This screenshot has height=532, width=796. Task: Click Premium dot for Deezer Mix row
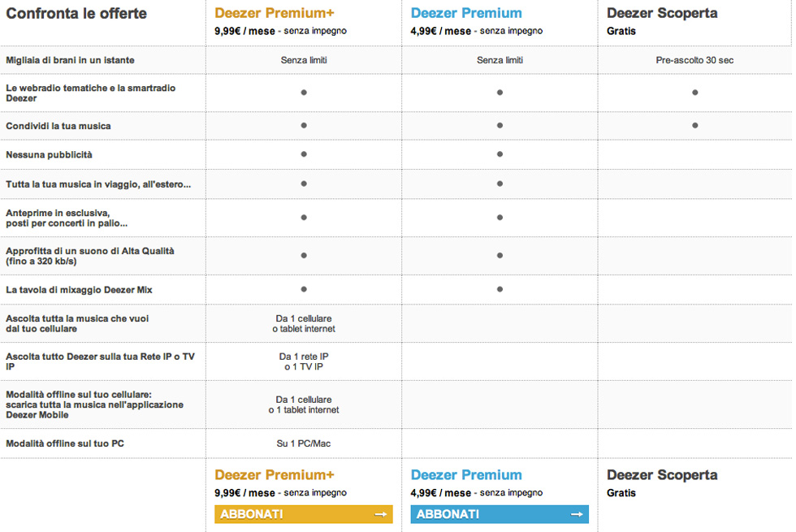coord(500,289)
